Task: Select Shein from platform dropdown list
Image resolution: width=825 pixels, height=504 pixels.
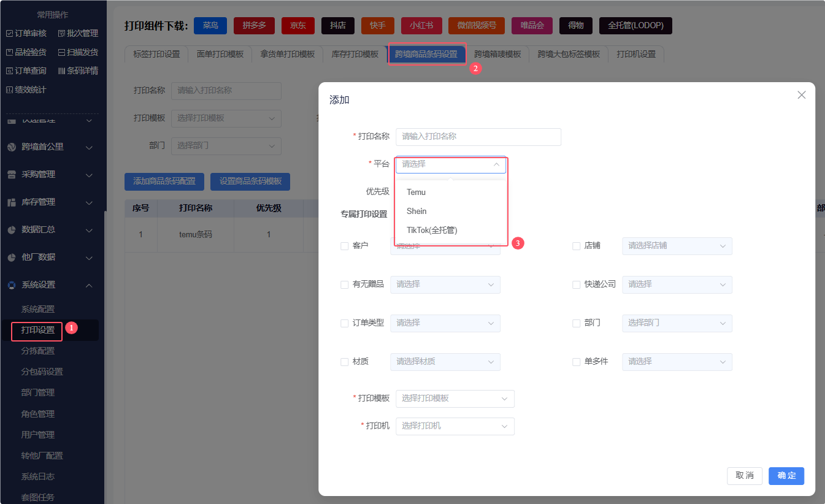Action: 416,211
